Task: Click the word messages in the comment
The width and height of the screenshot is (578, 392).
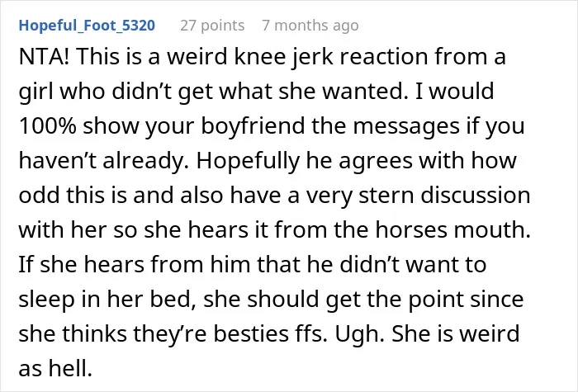Action: click(406, 125)
